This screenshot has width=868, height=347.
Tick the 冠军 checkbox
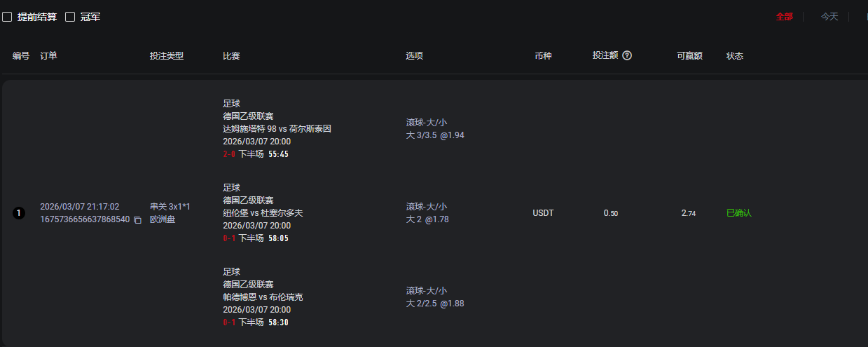coord(70,17)
